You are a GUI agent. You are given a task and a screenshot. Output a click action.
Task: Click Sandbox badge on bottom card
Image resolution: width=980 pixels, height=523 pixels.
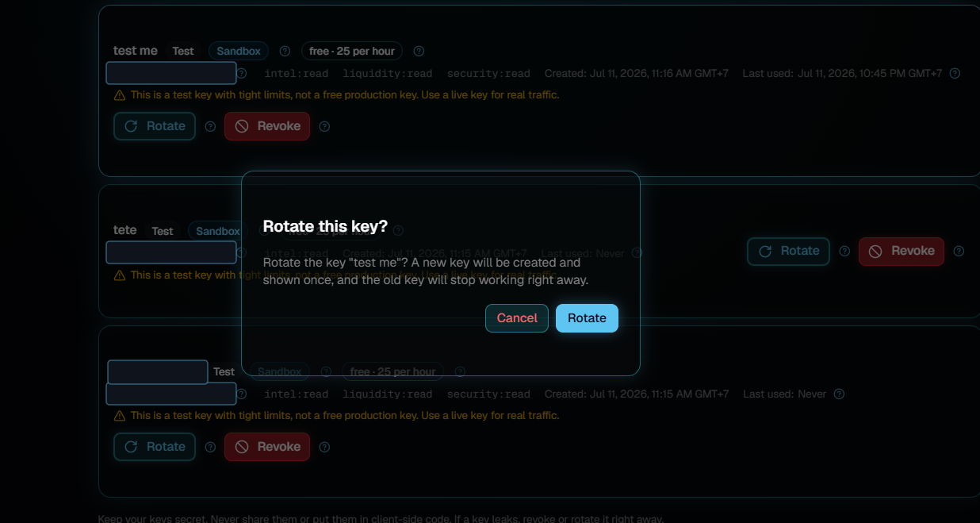pos(280,371)
